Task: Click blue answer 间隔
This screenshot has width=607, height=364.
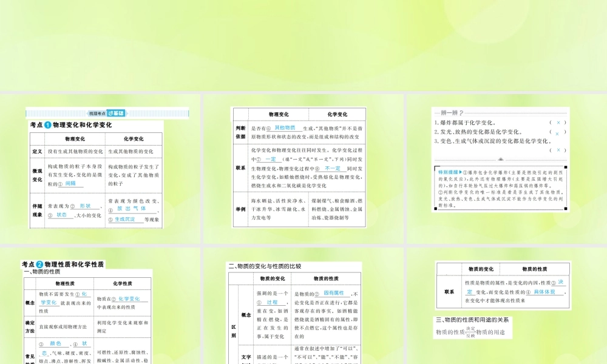Action: pos(70,184)
